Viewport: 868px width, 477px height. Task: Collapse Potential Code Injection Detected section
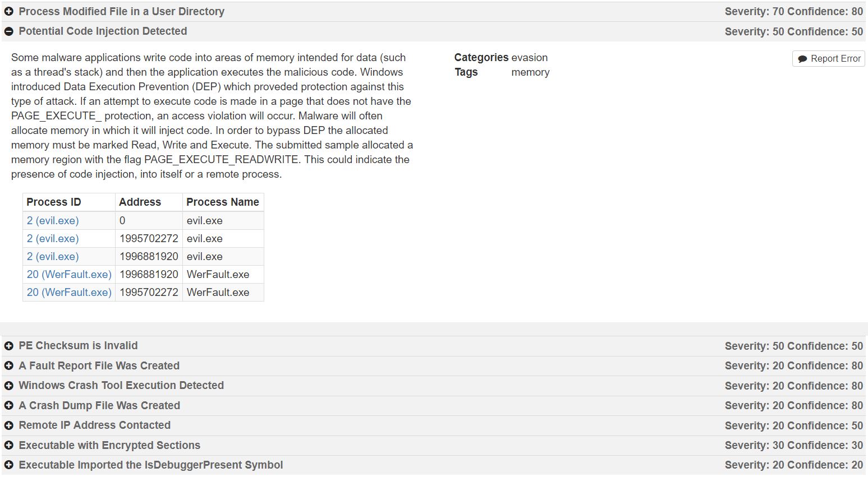point(9,31)
